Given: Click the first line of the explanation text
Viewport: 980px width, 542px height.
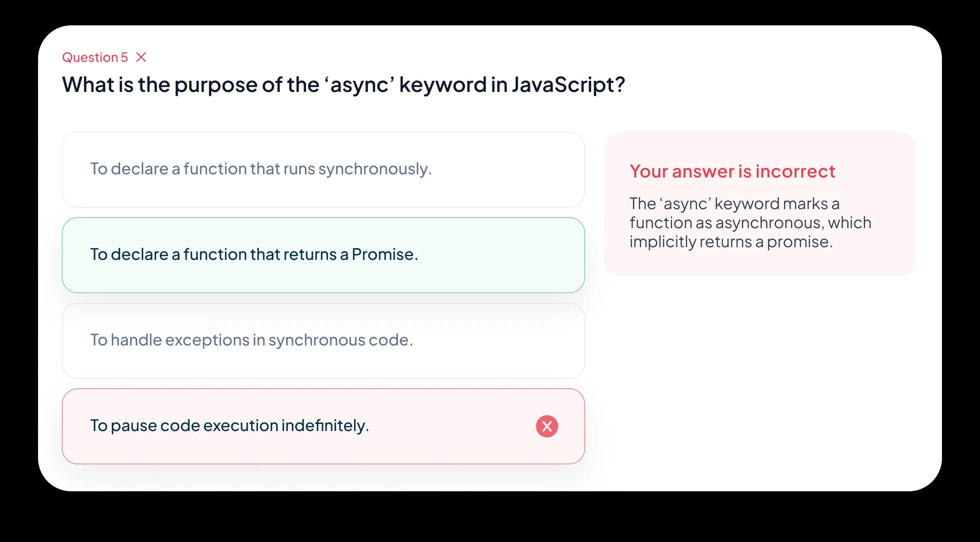Looking at the screenshot, I should 734,204.
